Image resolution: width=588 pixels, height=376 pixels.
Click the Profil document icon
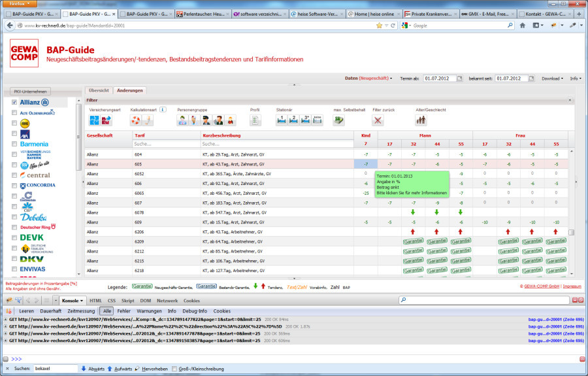255,120
